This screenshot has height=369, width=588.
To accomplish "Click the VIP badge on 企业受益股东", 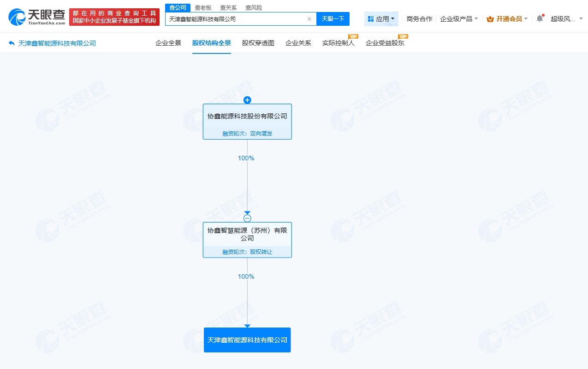I will pos(404,36).
